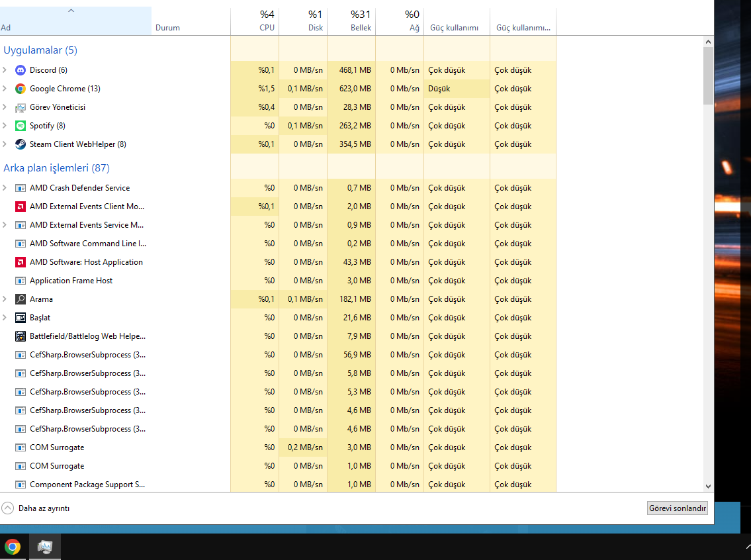Sort processes by Ağ column
The image size is (751, 560).
click(x=400, y=21)
